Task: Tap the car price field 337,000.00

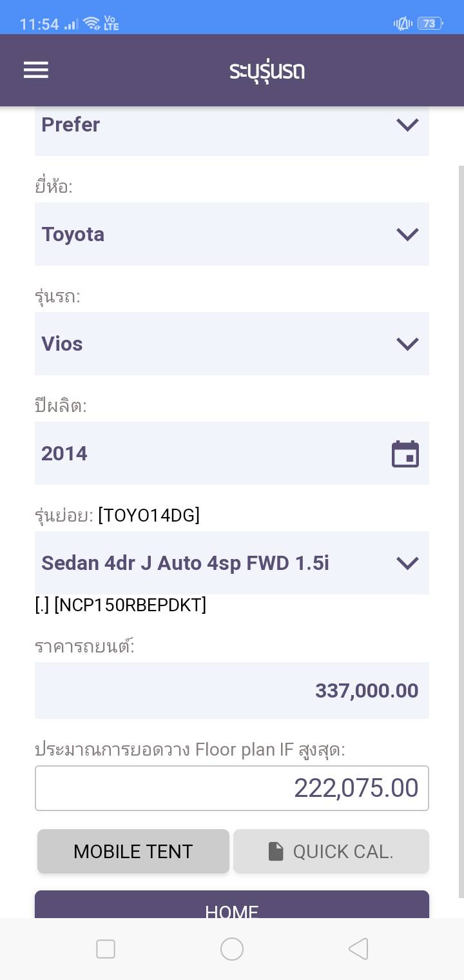Action: 232,691
